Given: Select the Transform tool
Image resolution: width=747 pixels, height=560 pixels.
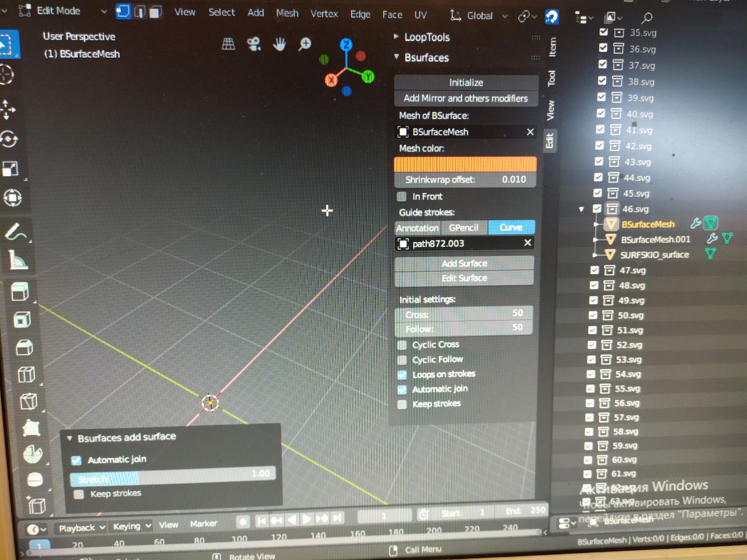Looking at the screenshot, I should point(13,198).
